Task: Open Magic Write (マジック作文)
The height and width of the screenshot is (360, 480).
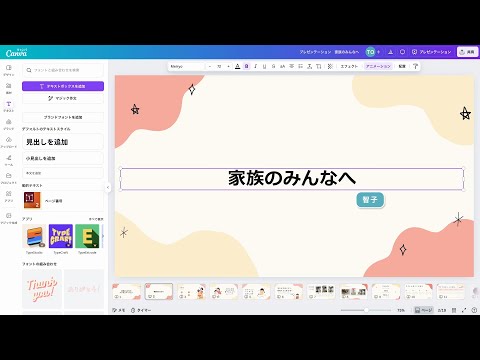Action: click(63, 98)
